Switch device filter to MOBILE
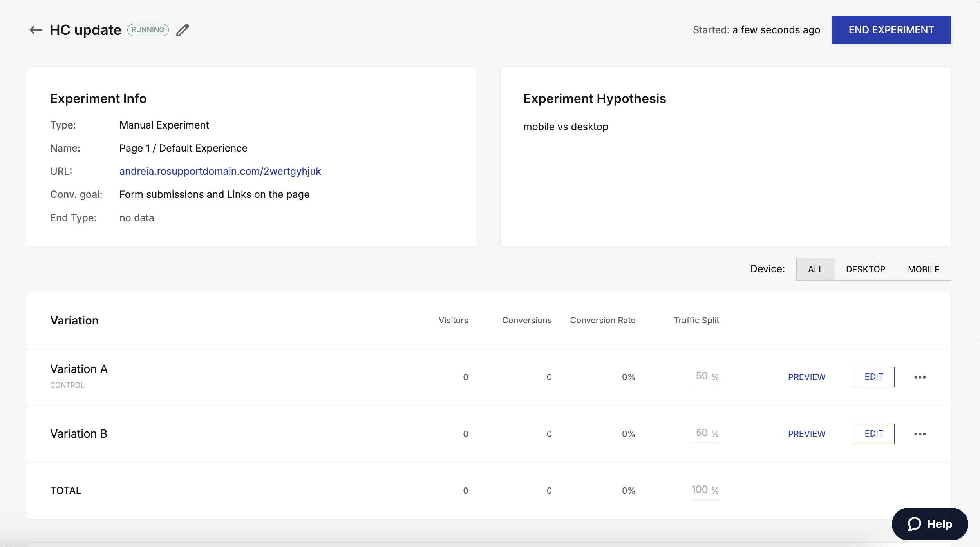This screenshot has width=980, height=547. coord(924,269)
